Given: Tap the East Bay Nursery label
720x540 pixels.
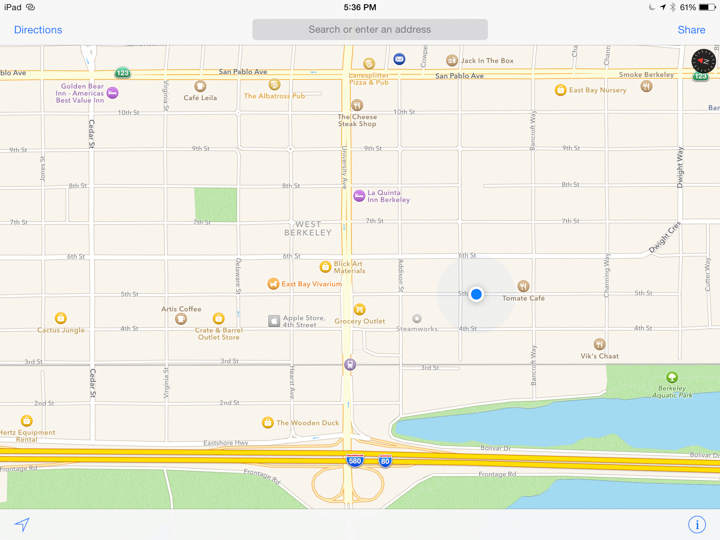Looking at the screenshot, I should pos(597,90).
